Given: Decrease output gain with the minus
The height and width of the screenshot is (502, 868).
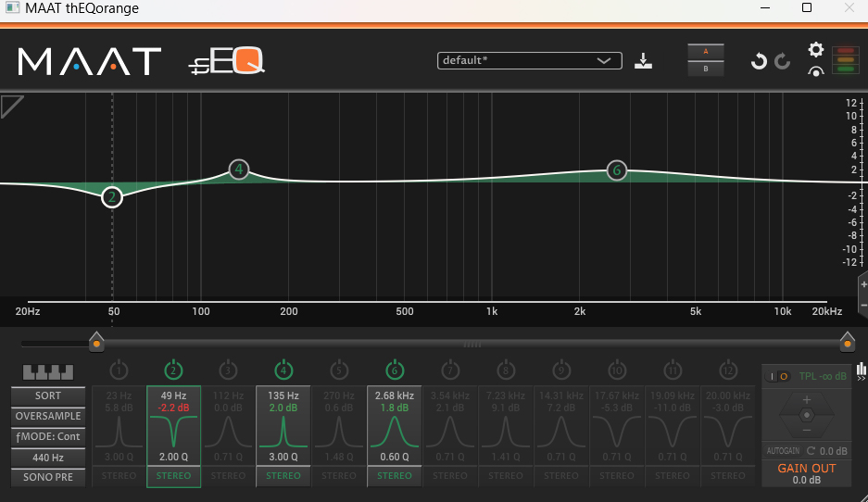Looking at the screenshot, I should point(807,430).
